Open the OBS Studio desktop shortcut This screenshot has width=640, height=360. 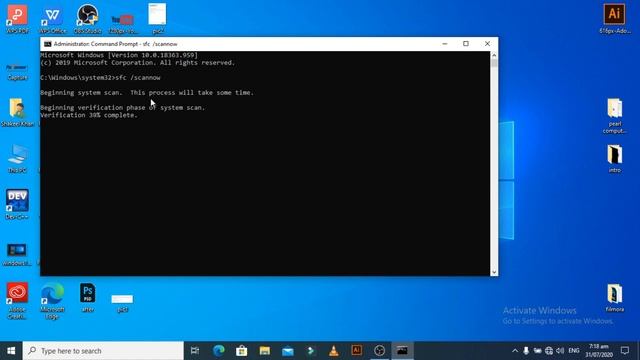[x=87, y=18]
